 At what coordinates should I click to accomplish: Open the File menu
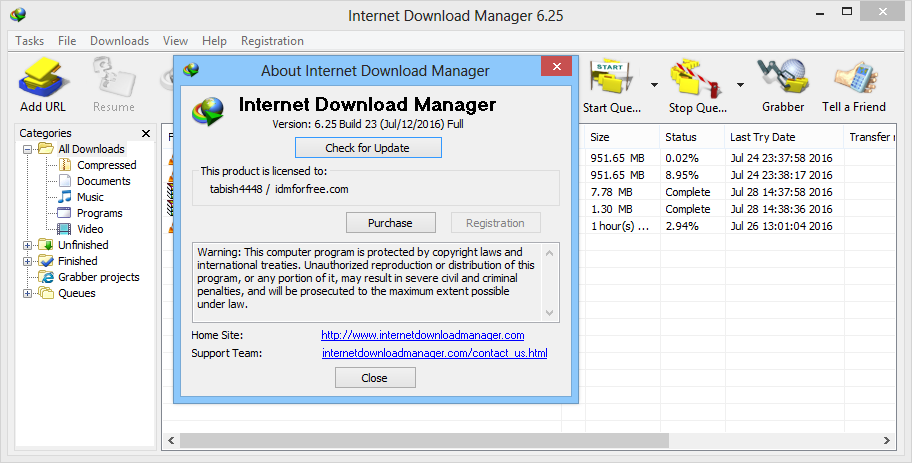[67, 41]
